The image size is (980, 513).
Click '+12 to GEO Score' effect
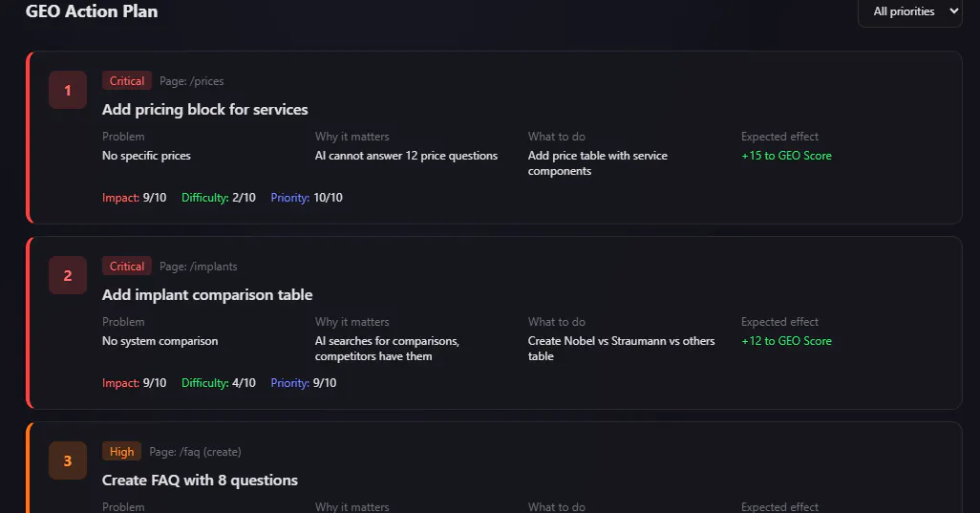coord(786,341)
